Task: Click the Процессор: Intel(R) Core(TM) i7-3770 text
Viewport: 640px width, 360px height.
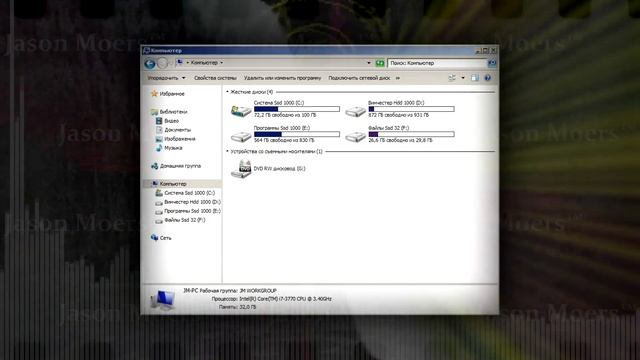Action: pos(271,299)
